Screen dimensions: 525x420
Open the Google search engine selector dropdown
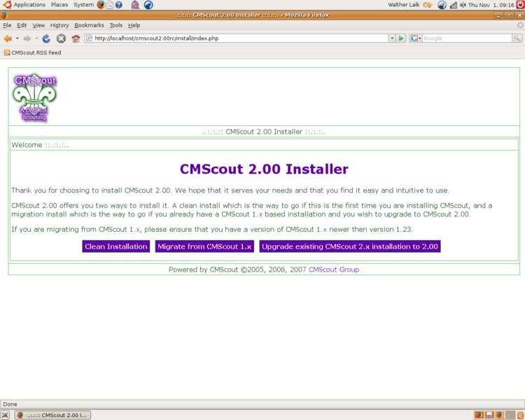tap(416, 38)
